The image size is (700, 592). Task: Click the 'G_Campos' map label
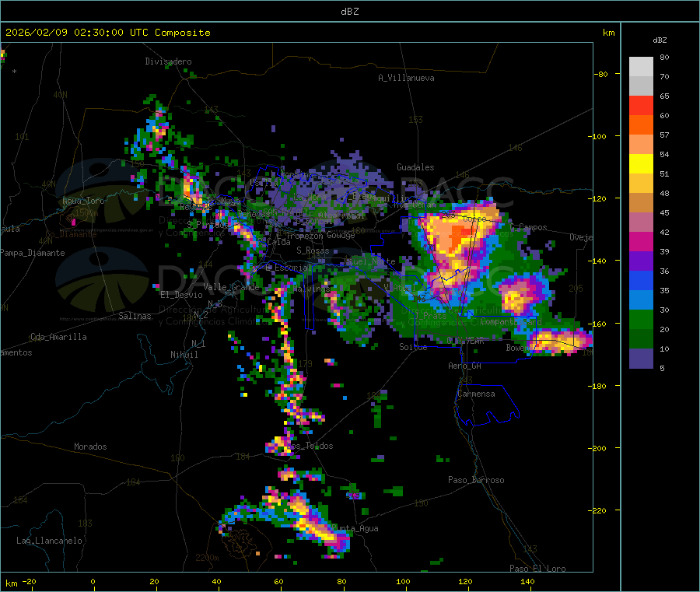coord(529,227)
